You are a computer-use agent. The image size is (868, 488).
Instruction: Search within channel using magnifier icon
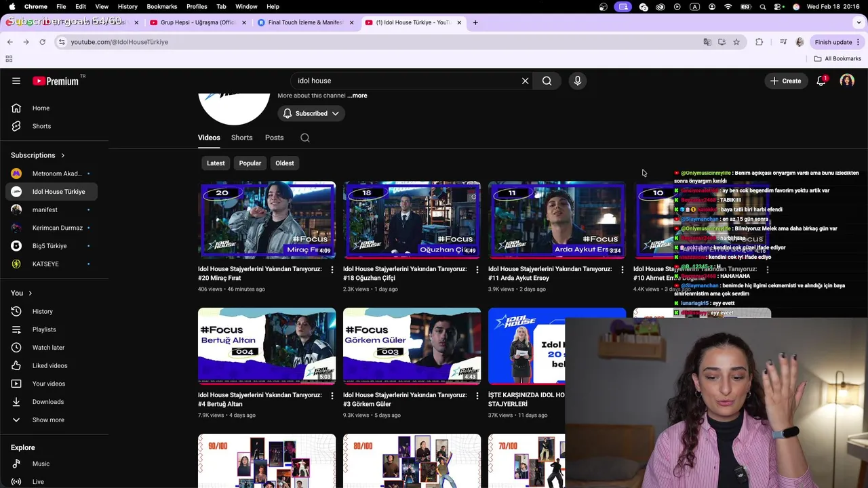[x=305, y=138]
